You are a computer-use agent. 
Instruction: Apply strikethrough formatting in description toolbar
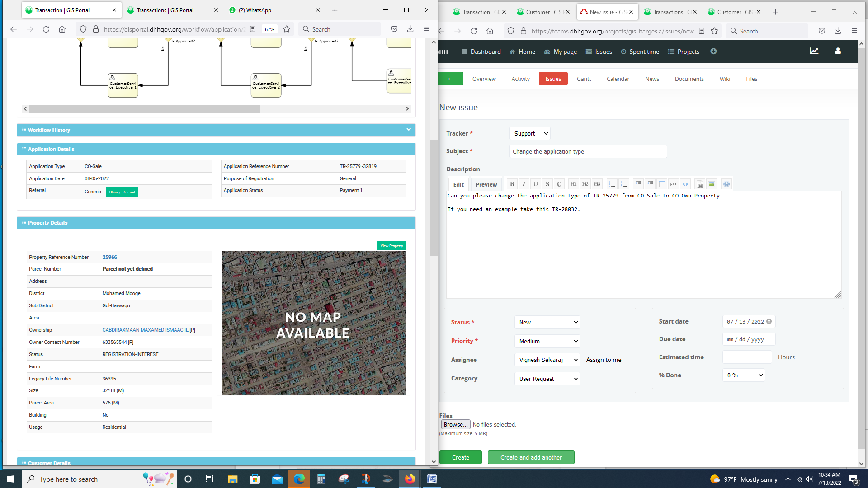(x=547, y=184)
